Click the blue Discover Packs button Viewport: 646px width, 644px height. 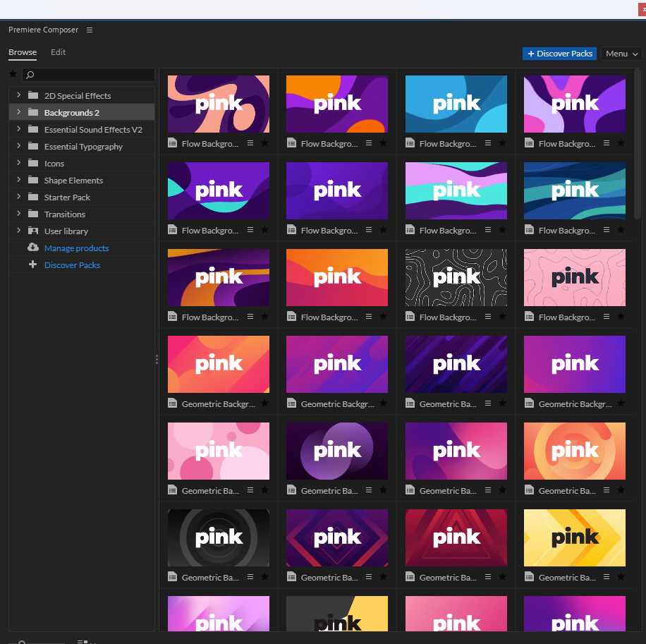coord(559,54)
